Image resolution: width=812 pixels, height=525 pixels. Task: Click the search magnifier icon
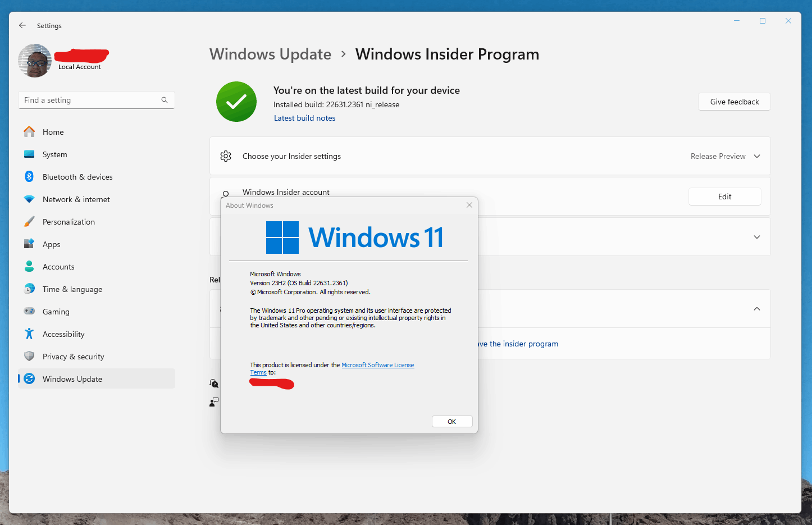click(x=165, y=100)
